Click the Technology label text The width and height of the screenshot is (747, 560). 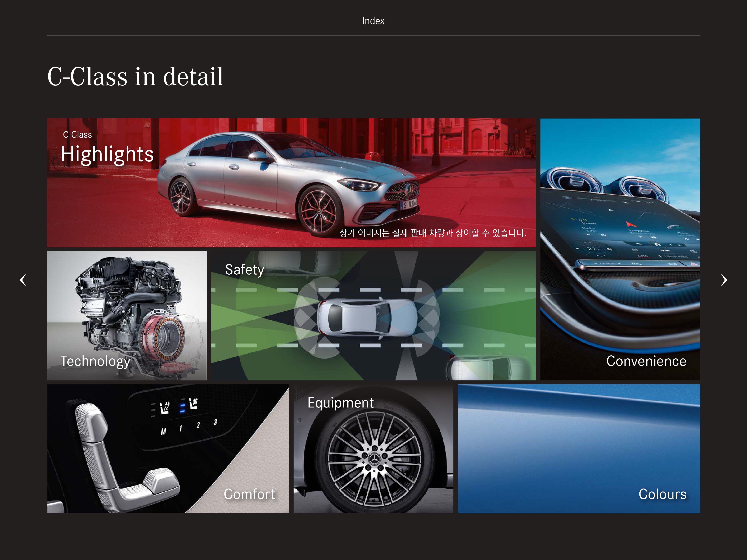coord(95,361)
